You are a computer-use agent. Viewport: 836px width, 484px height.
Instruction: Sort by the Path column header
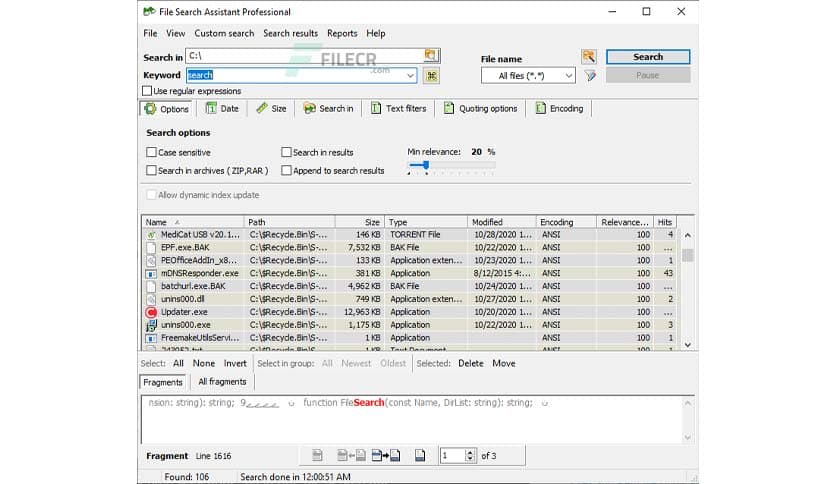(290, 222)
